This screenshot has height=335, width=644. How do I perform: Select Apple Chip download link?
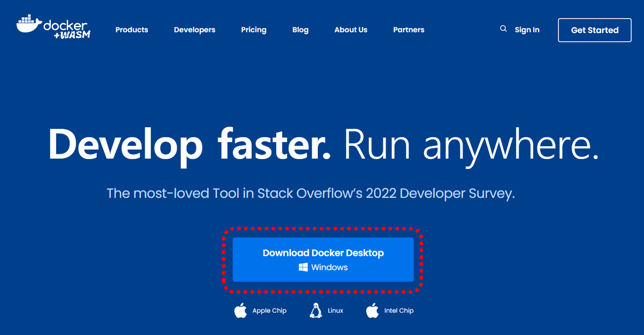pos(269,311)
